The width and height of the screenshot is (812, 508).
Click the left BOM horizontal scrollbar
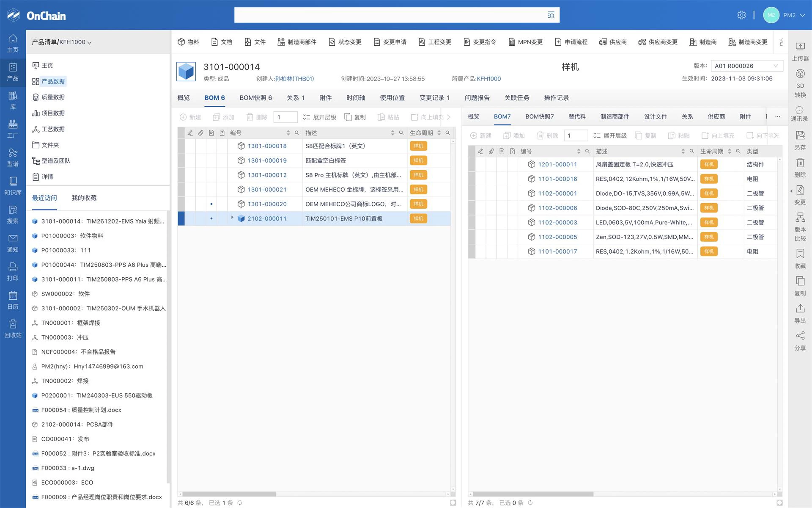[229, 494]
